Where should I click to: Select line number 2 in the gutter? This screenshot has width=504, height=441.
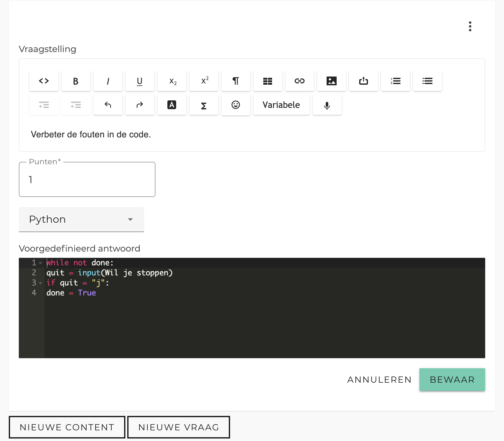pyautogui.click(x=34, y=273)
